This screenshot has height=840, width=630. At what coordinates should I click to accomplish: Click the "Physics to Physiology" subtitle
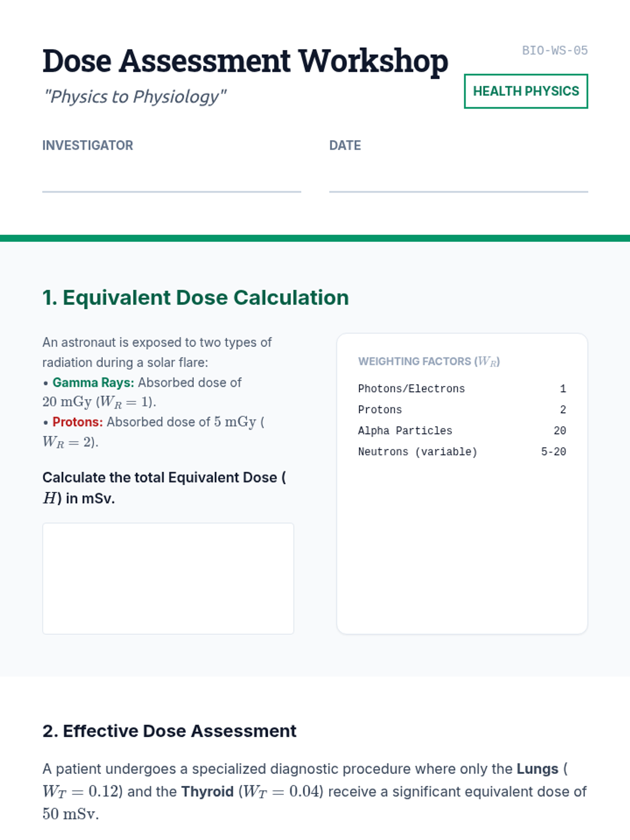click(x=135, y=97)
